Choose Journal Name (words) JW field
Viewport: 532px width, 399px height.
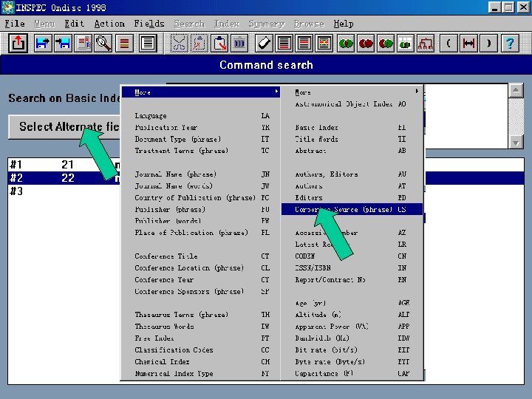coord(201,186)
